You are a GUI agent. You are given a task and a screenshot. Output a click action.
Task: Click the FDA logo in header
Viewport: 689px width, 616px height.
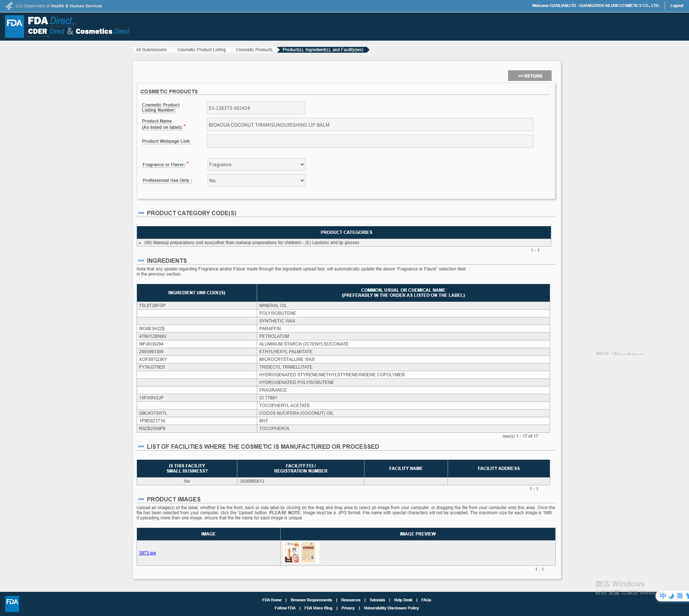click(15, 26)
